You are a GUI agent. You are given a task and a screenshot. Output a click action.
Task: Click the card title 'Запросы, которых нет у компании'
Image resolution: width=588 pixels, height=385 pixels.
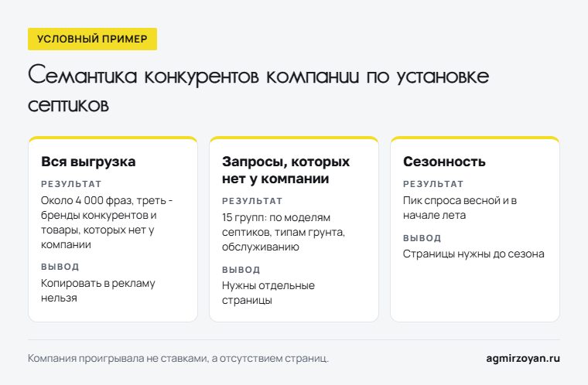click(x=285, y=170)
